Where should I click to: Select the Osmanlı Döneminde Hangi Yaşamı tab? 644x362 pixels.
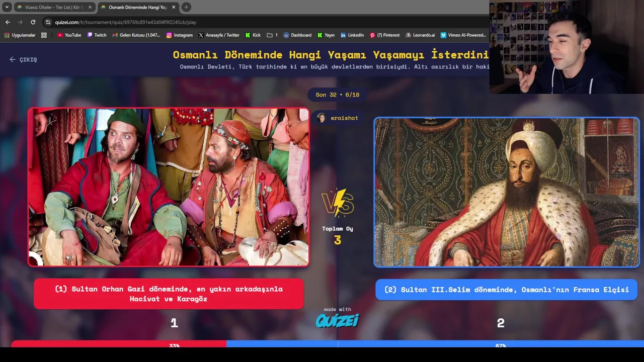[138, 7]
